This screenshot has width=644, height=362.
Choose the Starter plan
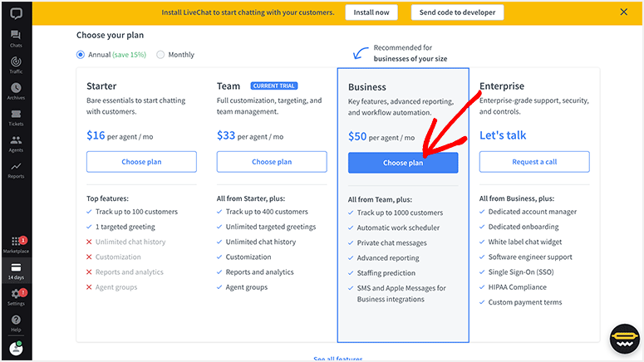pyautogui.click(x=141, y=162)
